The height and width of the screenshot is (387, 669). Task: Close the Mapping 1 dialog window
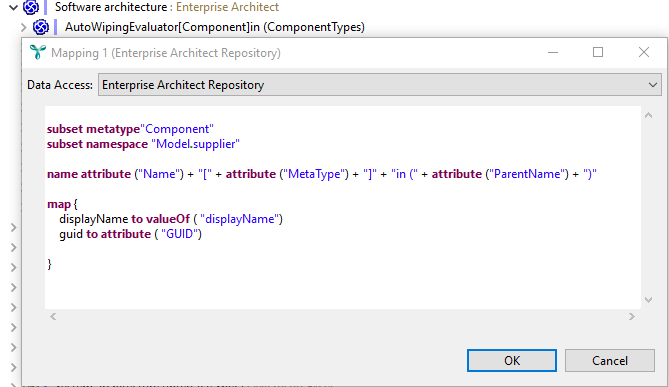pyautogui.click(x=644, y=52)
